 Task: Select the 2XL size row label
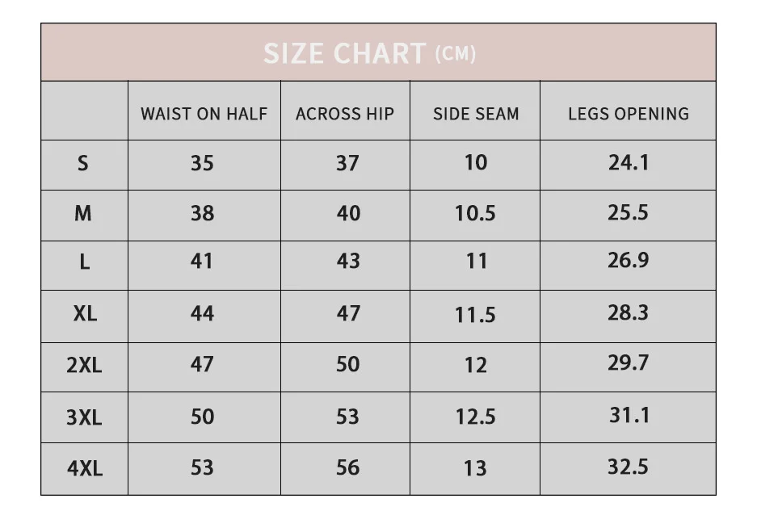(84, 365)
